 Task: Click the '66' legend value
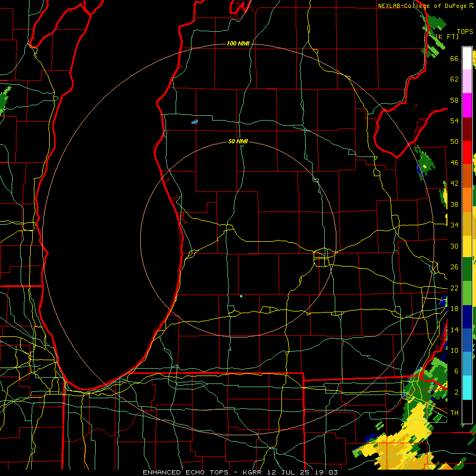[x=454, y=58]
